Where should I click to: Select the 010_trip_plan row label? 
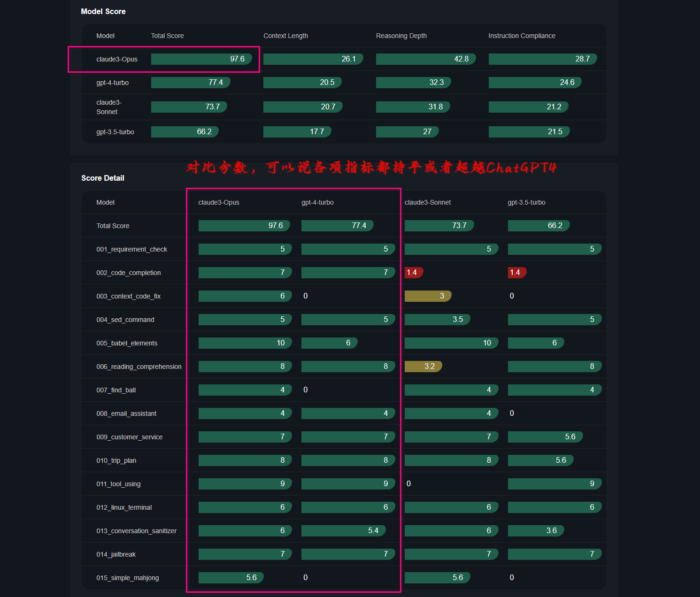pyautogui.click(x=116, y=460)
